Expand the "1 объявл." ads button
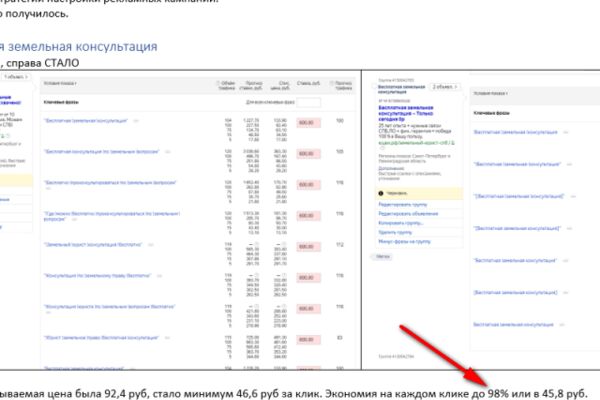The width and height of the screenshot is (600, 400). [16, 77]
